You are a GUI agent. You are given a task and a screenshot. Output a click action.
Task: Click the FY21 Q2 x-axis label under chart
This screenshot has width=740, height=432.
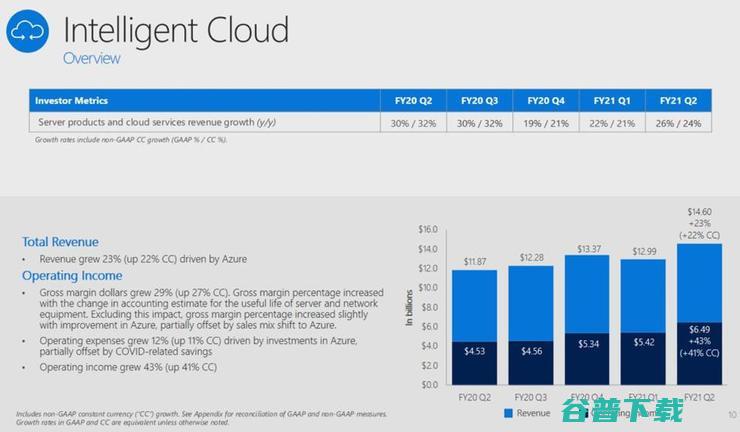coord(699,398)
